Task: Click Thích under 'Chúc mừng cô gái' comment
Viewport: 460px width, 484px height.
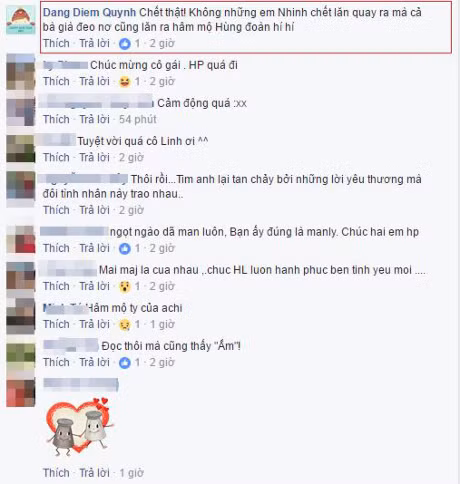Action: pyautogui.click(x=56, y=81)
